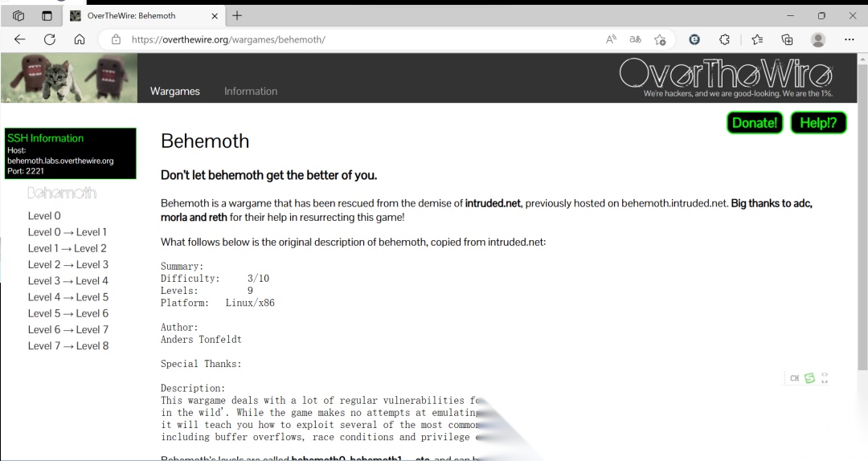The image size is (868, 461).
Task: Open the Level 3 → Level 4 link
Action: (x=68, y=280)
